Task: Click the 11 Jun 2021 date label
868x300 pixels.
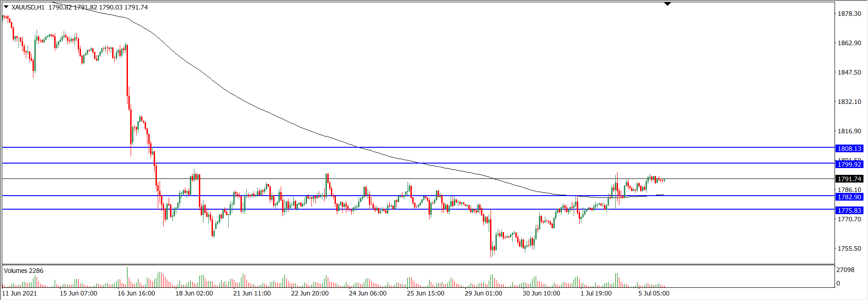Action: pyautogui.click(x=19, y=293)
